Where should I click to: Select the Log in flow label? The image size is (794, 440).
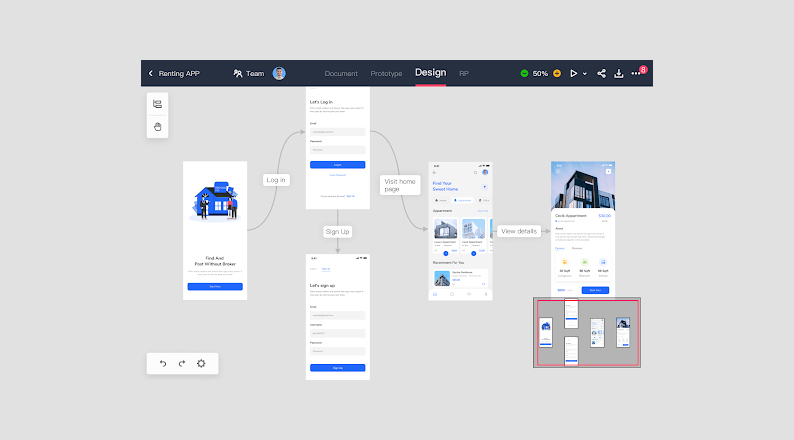276,180
